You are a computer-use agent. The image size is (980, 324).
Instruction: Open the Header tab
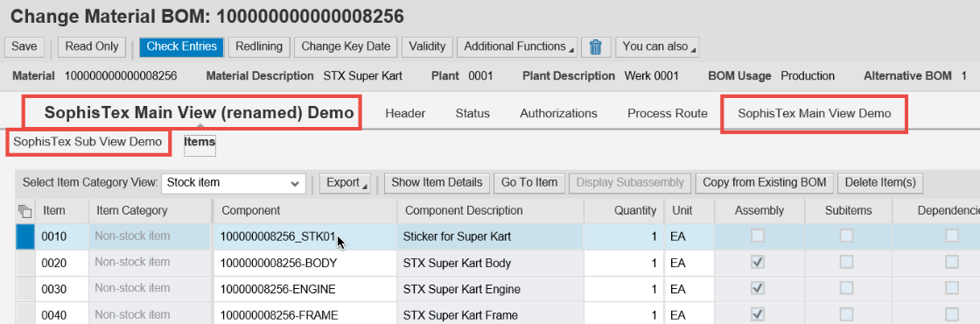point(405,113)
